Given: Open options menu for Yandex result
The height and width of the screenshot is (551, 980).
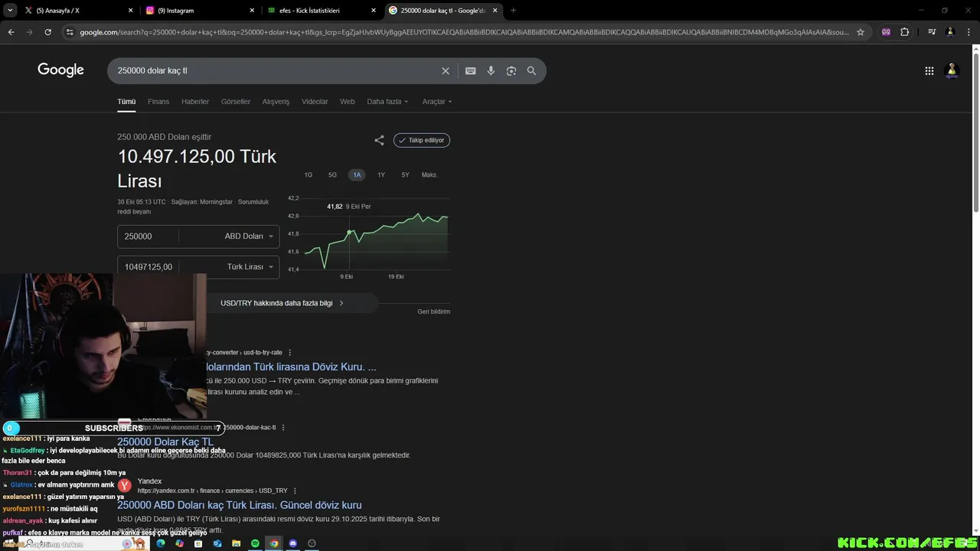Looking at the screenshot, I should click(x=295, y=491).
